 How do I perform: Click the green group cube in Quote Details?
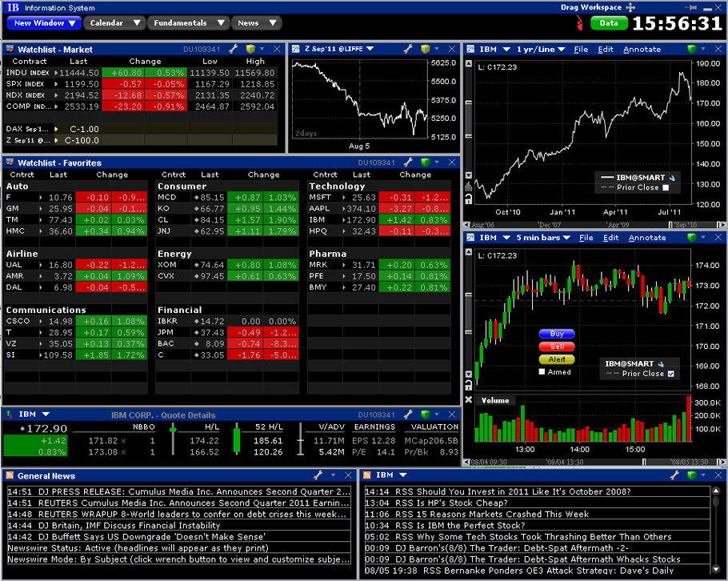pyautogui.click(x=425, y=415)
